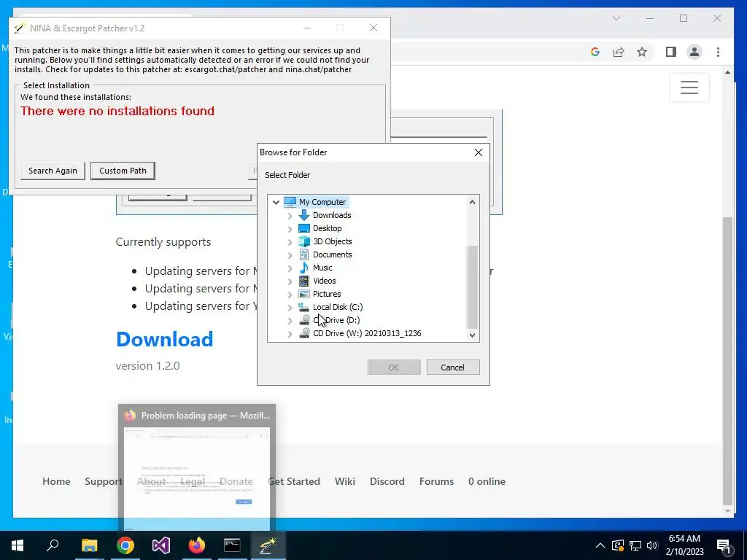
Task: Expand the Music tree node
Action: [x=290, y=268]
